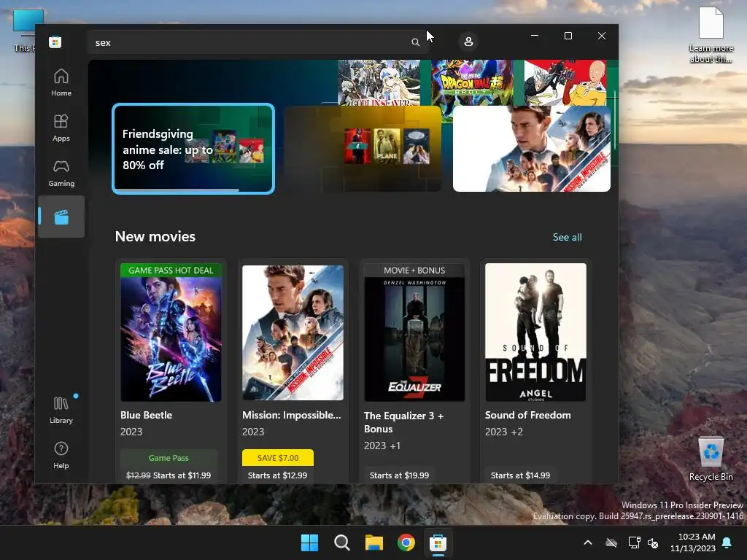
Task: Click the 'The Equalizer 3 + Bonus' title
Action: (404, 422)
